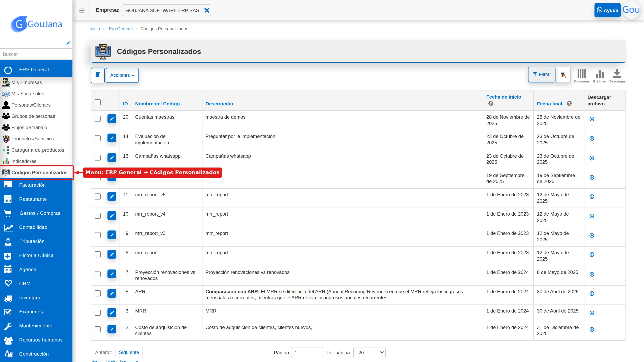
Task: Open the Por página dropdown
Action: click(369, 353)
